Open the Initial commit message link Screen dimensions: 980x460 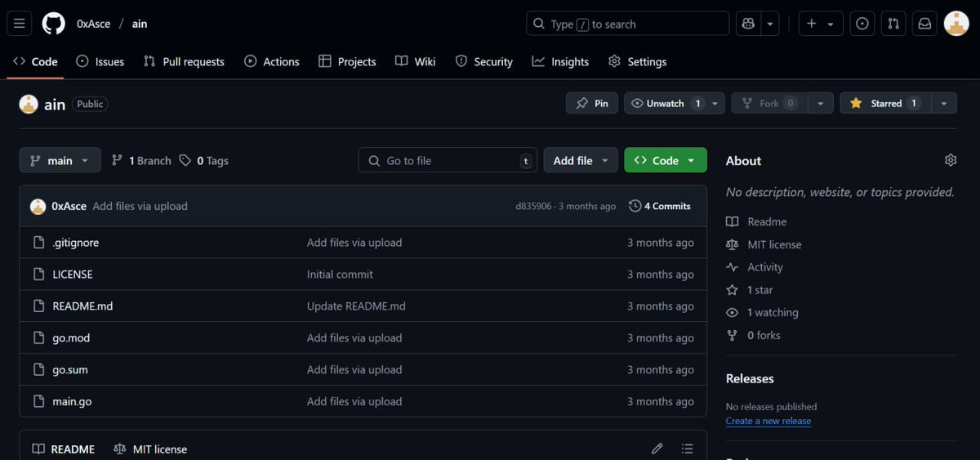pyautogui.click(x=340, y=275)
